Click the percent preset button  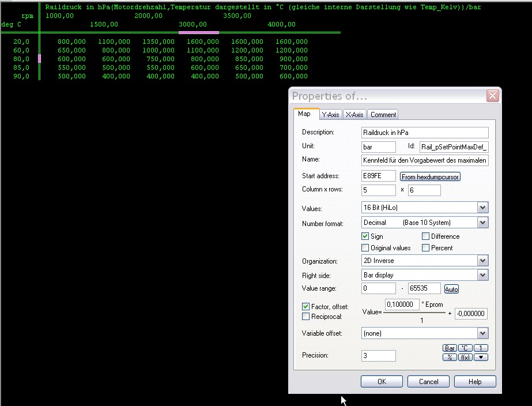[450, 357]
